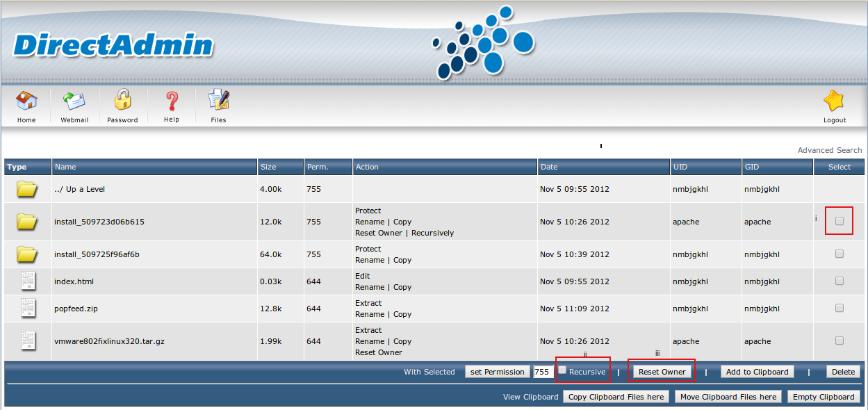Click the Reset Owner button in bottom bar
The image size is (868, 410).
[x=662, y=372]
